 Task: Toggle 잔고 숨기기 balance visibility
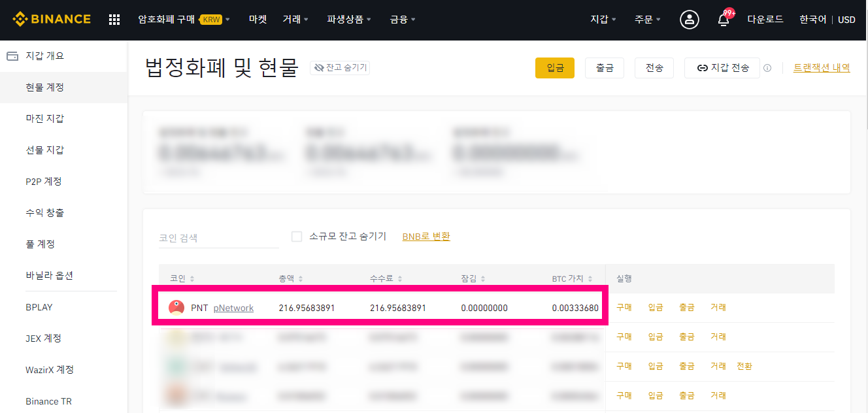click(x=340, y=67)
